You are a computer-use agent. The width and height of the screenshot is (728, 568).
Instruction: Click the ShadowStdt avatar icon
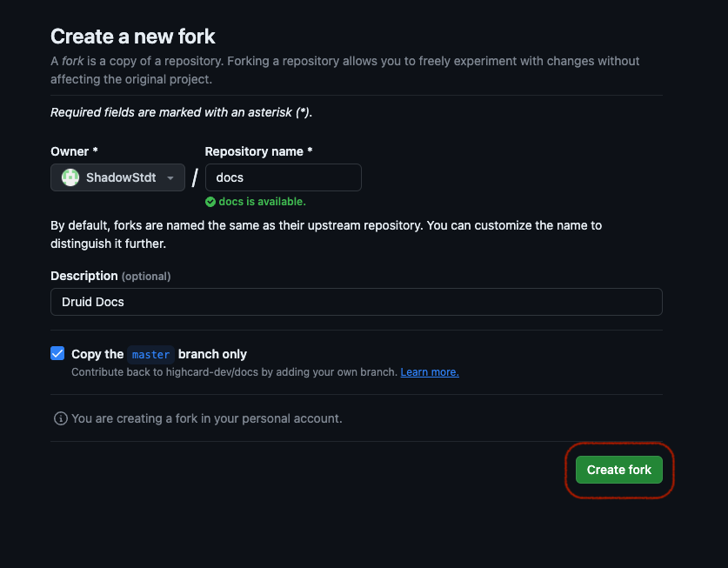click(70, 177)
